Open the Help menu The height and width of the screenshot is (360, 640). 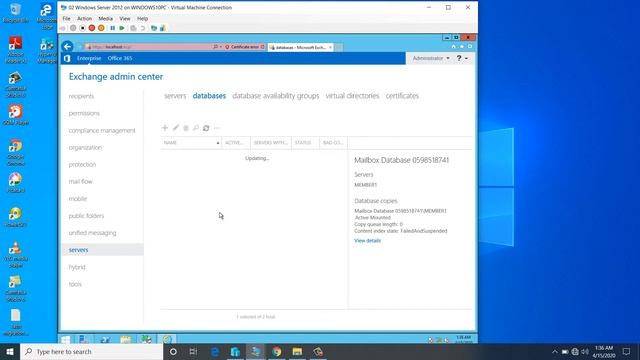[x=142, y=18]
